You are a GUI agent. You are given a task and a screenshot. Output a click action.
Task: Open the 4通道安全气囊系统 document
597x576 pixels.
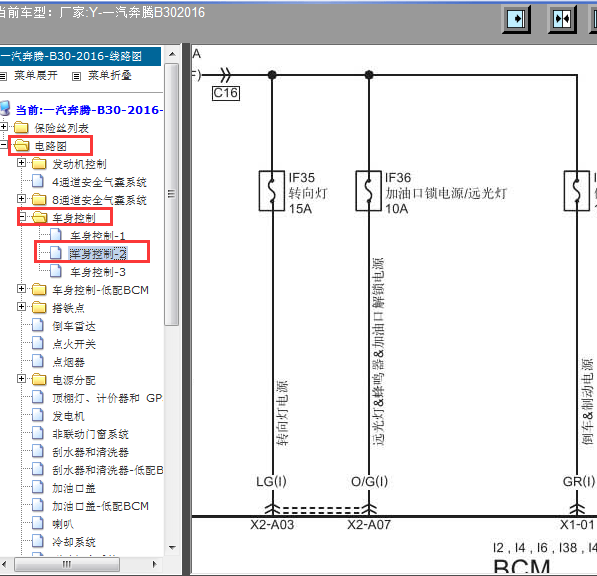(x=99, y=182)
